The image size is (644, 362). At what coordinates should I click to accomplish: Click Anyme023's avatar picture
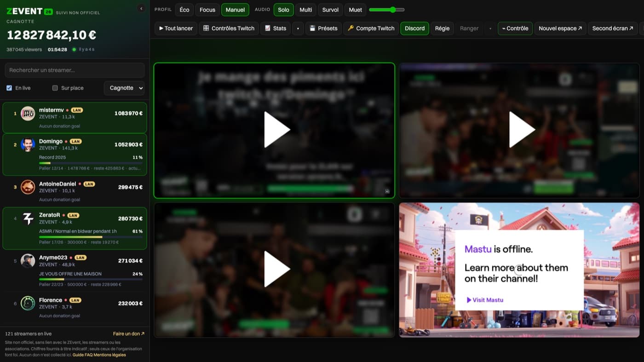click(28, 261)
